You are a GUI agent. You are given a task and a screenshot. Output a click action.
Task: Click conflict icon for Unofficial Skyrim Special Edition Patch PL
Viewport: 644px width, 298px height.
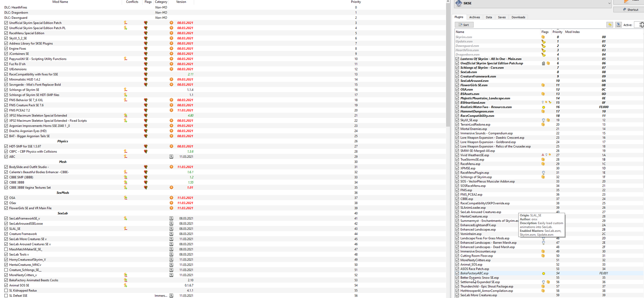[x=125, y=28]
